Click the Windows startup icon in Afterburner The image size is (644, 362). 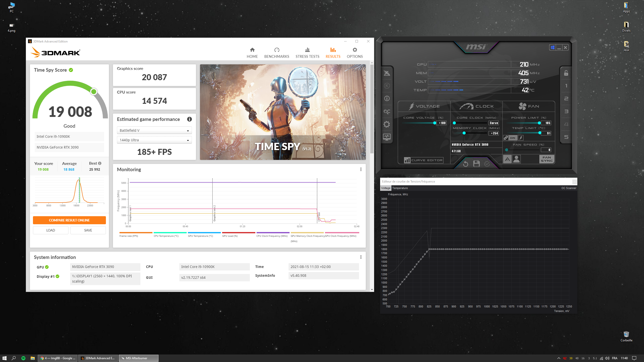(552, 48)
